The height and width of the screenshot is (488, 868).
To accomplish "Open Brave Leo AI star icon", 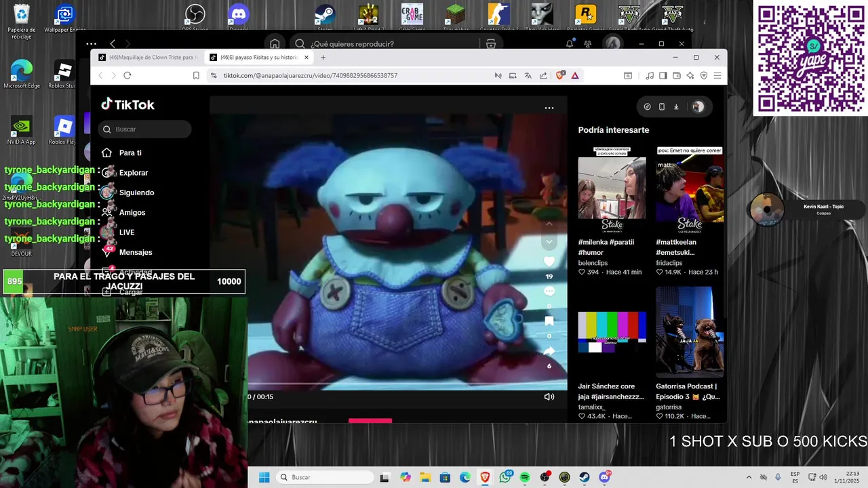I will pos(690,75).
